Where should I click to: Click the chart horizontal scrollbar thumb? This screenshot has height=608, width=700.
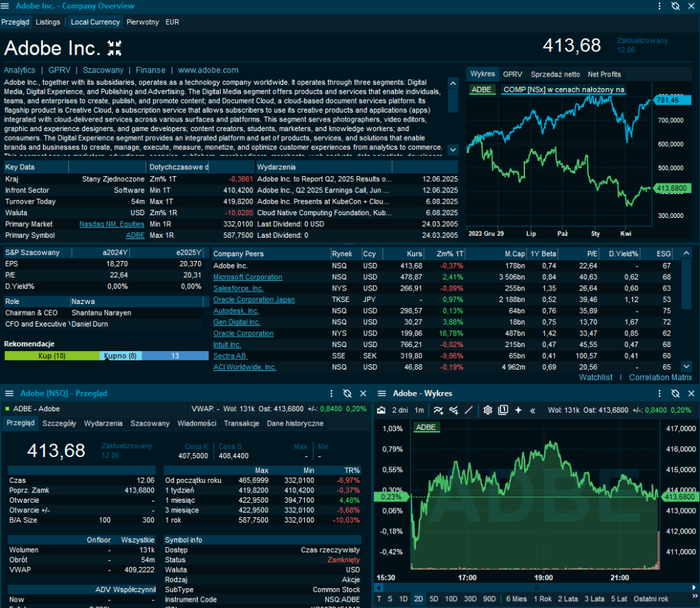pyautogui.click(x=536, y=588)
